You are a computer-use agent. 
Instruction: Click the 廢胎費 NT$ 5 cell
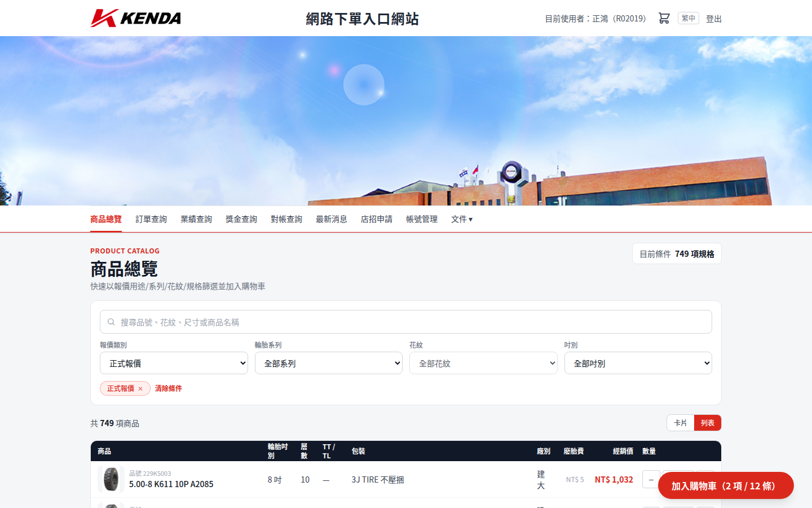[x=575, y=479]
